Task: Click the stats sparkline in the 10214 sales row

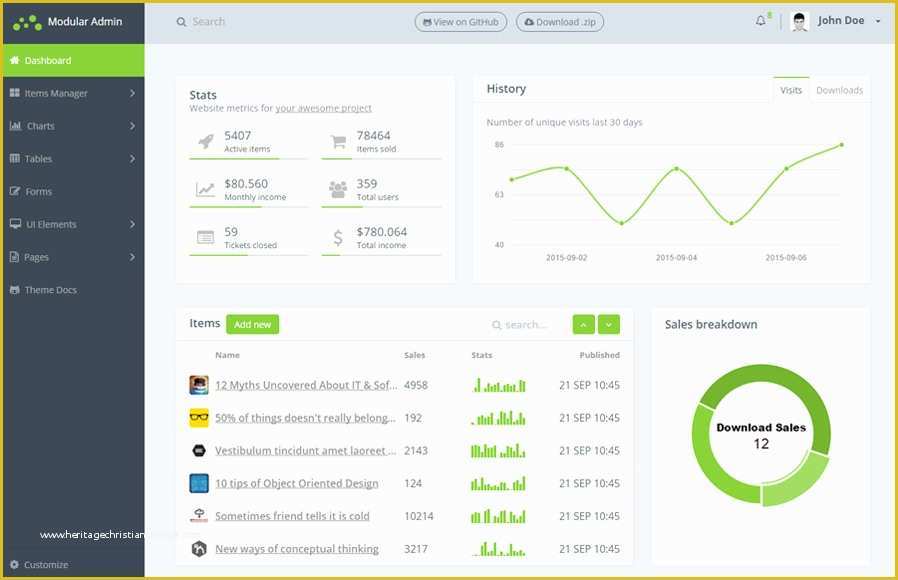Action: [498, 516]
